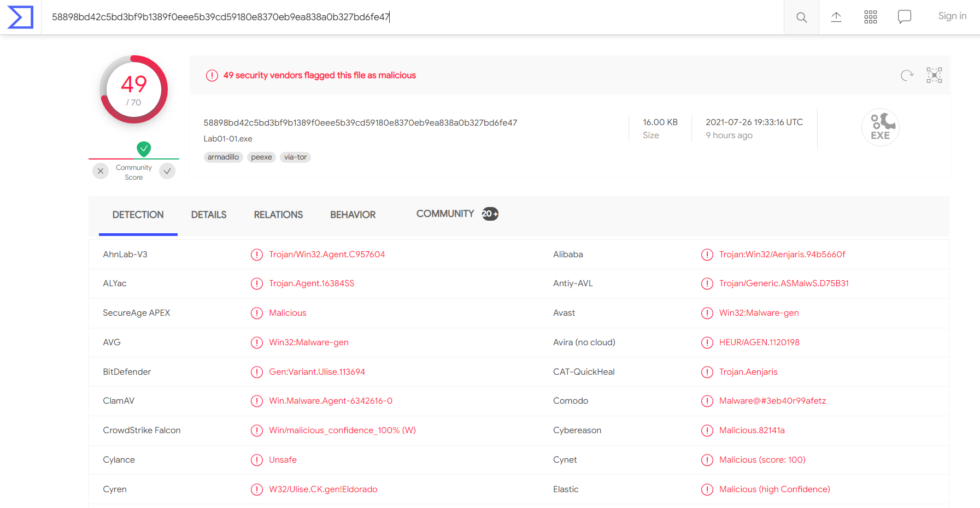Click the alert icon in the Avast row
980x508 pixels.
pos(707,313)
